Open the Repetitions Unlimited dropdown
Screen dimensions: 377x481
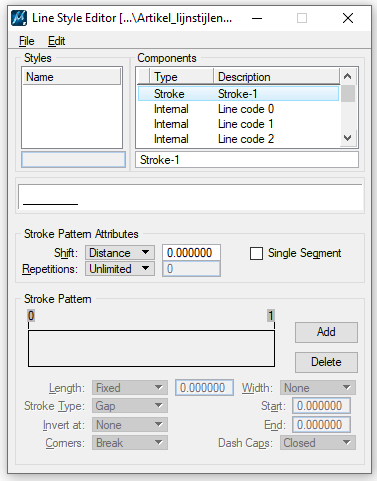point(120,269)
